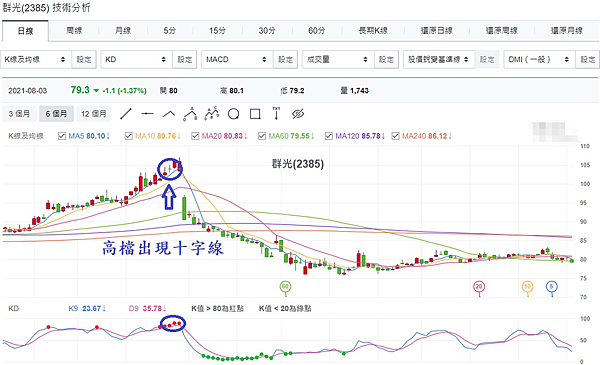Switch to the 長期K線 tab
Viewport: 600px width, 365px height.
[x=373, y=31]
